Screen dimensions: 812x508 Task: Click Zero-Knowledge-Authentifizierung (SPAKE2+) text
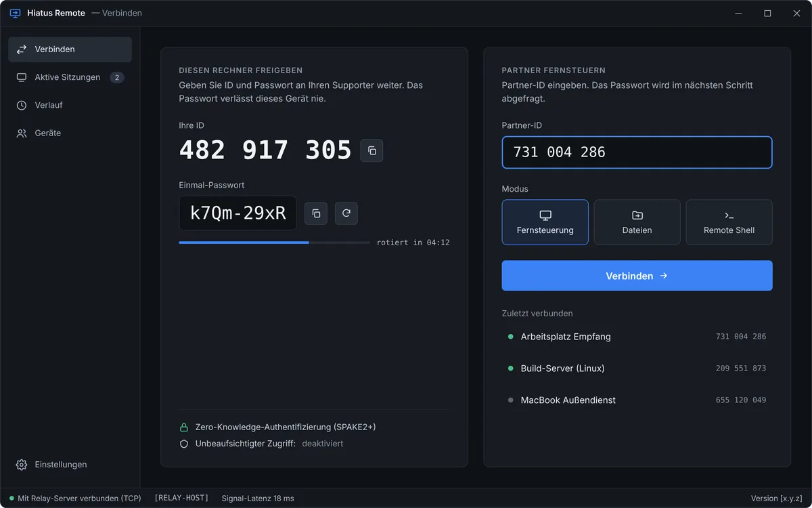pyautogui.click(x=286, y=427)
